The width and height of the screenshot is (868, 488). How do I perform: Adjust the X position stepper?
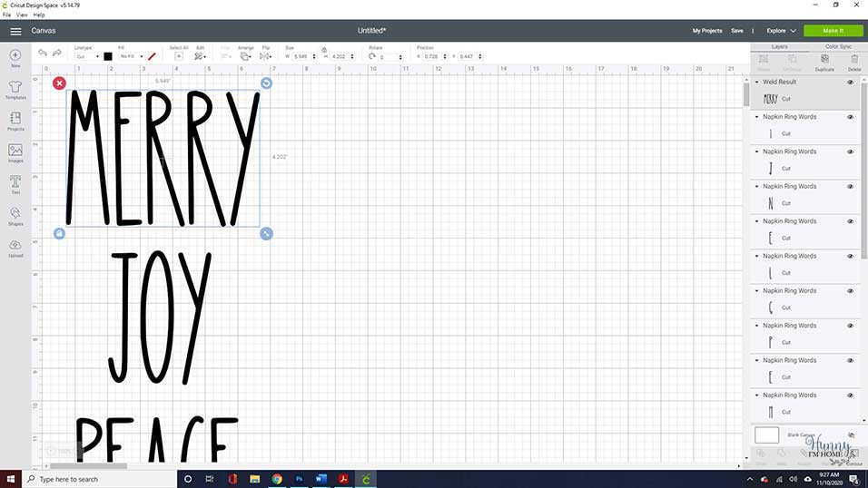tap(445, 56)
